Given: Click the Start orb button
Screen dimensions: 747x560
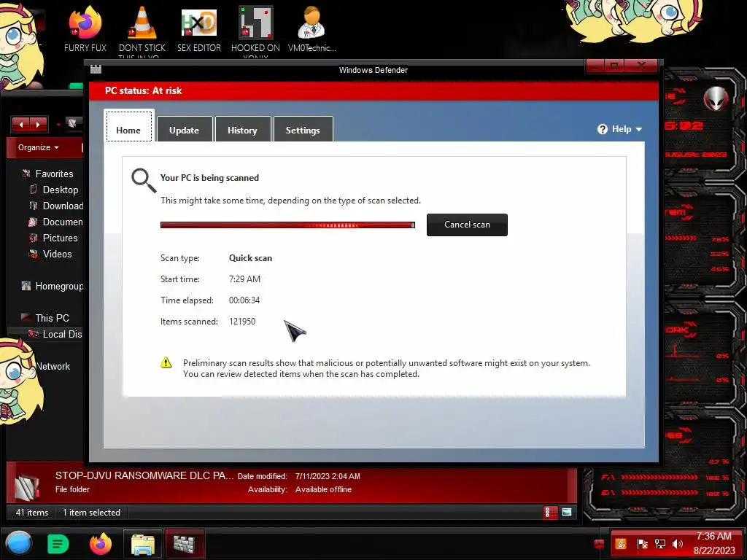Looking at the screenshot, I should click(x=19, y=543).
